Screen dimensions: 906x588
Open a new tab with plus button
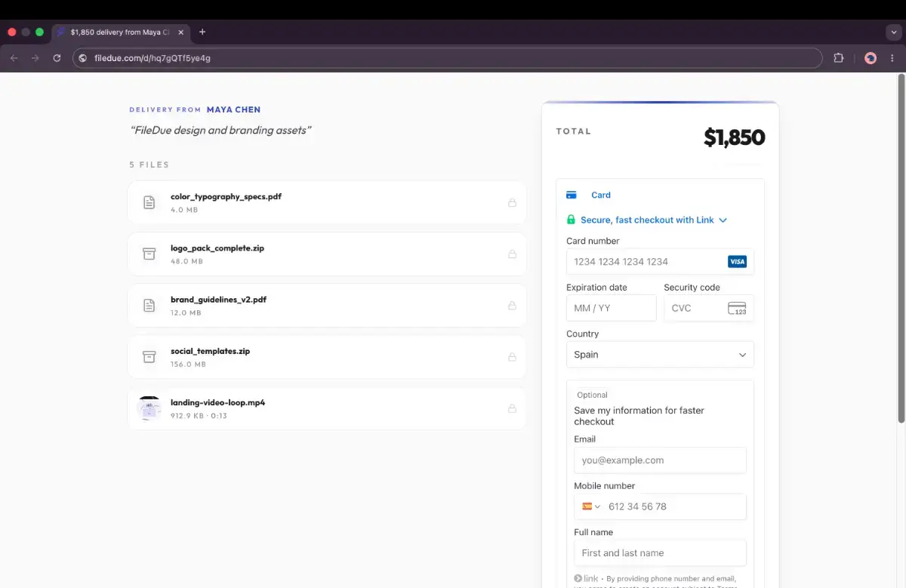click(202, 32)
